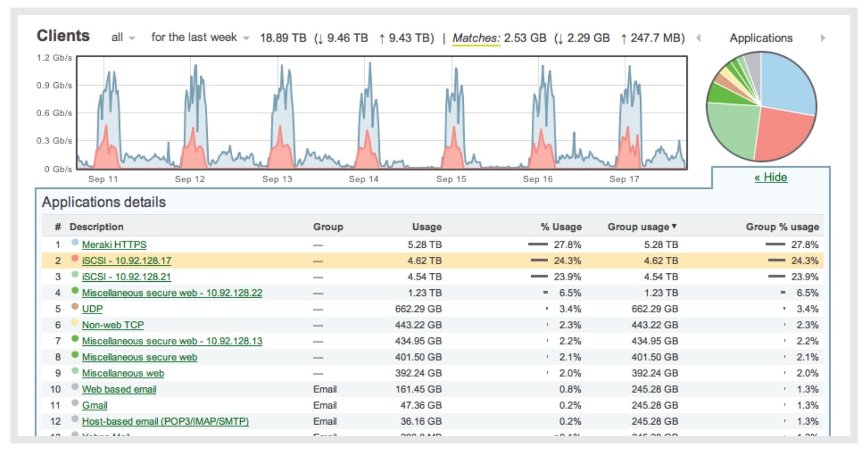The width and height of the screenshot is (868, 450).
Task: Click the orange dot beside UDP
Action: (75, 307)
